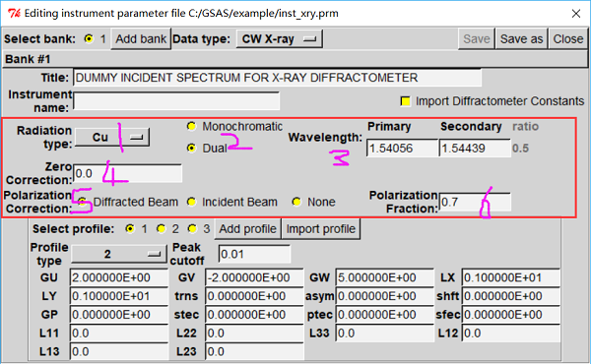Edit the GV value field
This screenshot has height=364, width=591.
click(254, 277)
